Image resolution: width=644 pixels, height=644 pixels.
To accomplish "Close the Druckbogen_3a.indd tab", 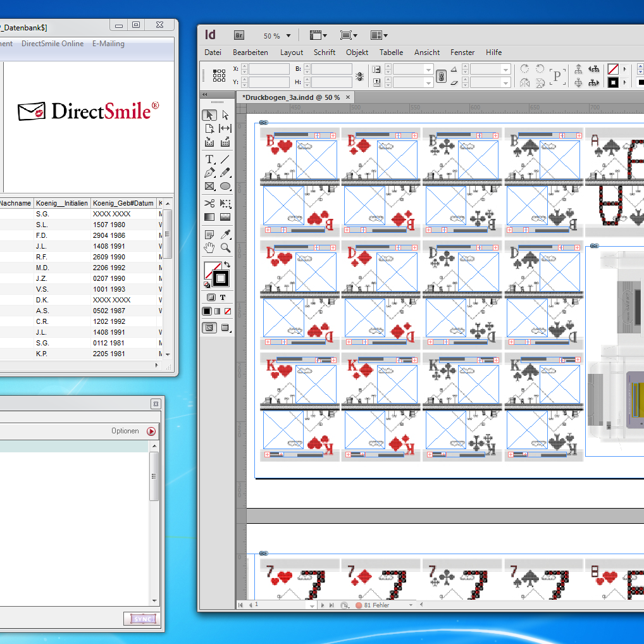I will [348, 97].
